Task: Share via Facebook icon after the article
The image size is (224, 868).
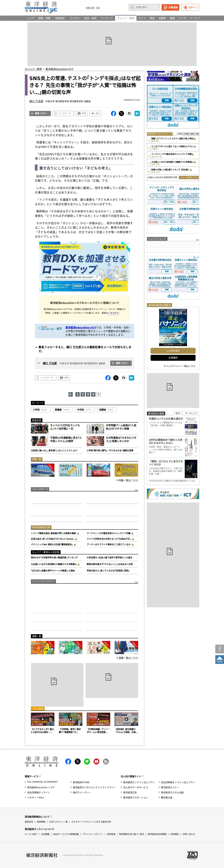Action: pyautogui.click(x=108, y=378)
